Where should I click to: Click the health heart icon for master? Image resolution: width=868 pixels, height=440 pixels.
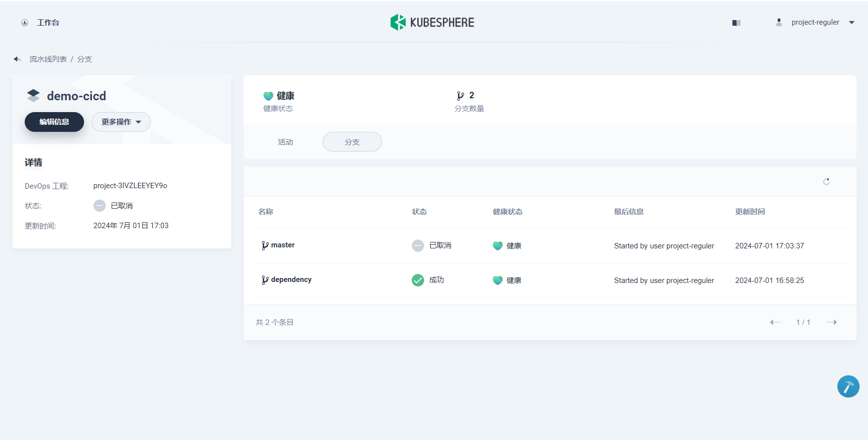[x=498, y=246]
